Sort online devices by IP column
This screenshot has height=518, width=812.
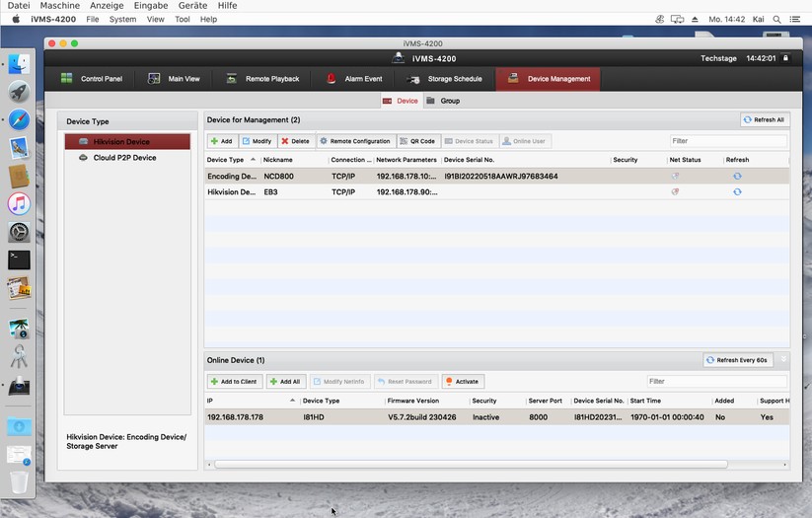tap(252, 401)
